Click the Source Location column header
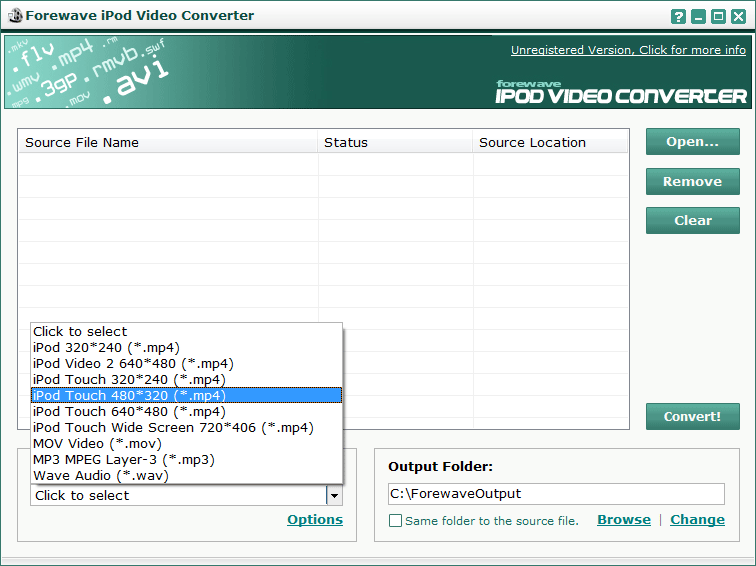 pos(550,143)
